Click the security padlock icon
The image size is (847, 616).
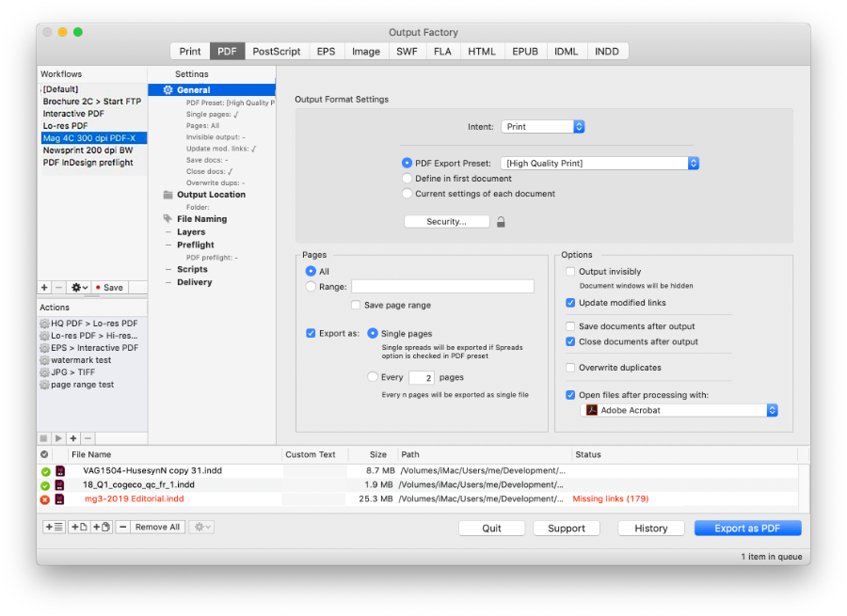(502, 222)
